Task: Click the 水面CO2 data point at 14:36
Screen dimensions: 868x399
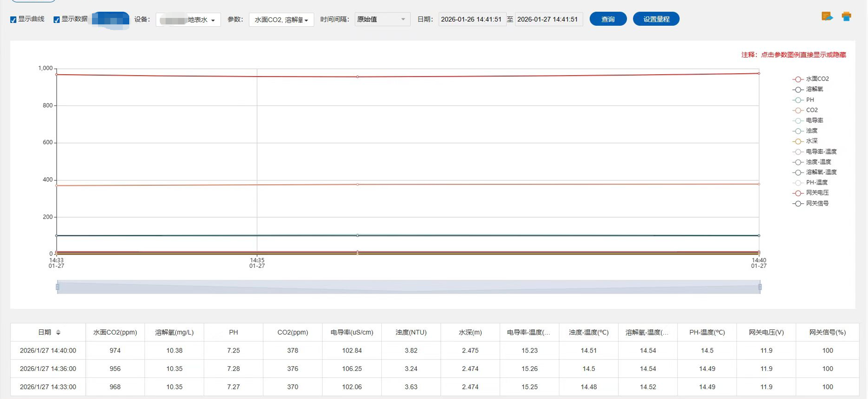Action: click(358, 77)
